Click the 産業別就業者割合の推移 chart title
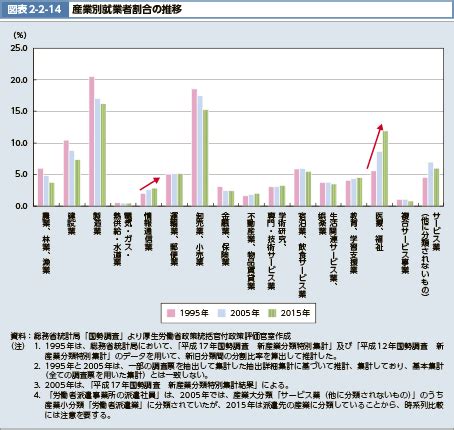The width and height of the screenshot is (454, 430). (127, 10)
